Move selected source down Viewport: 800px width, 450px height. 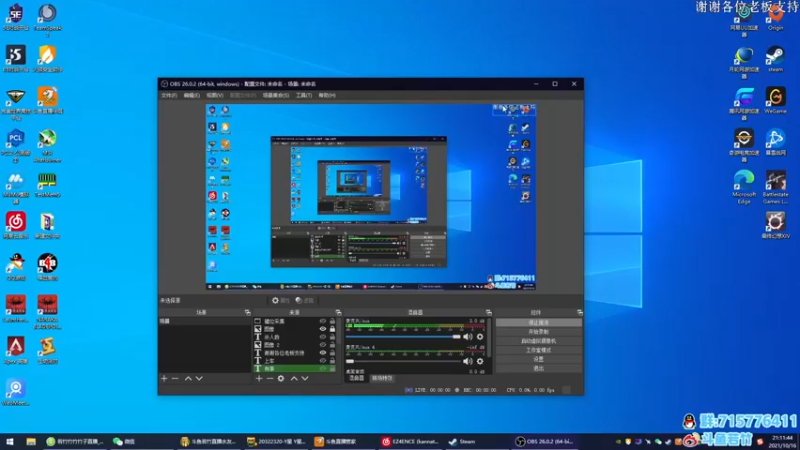tap(305, 379)
